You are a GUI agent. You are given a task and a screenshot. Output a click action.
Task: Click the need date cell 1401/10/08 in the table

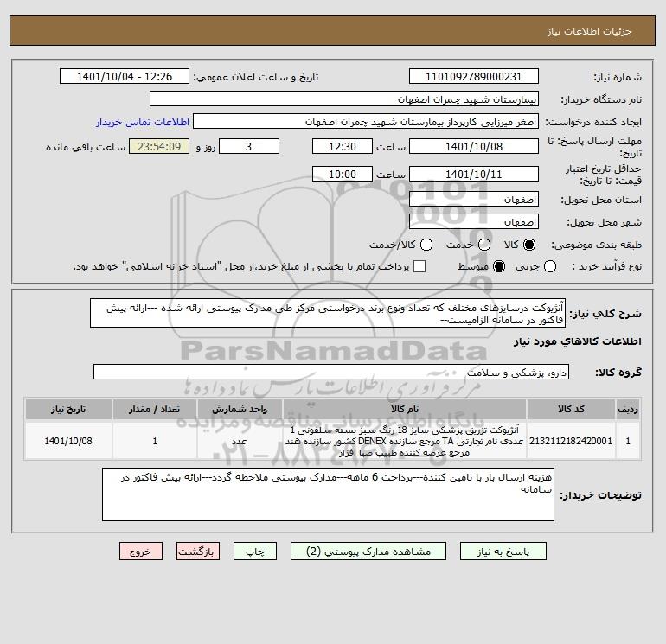click(68, 441)
